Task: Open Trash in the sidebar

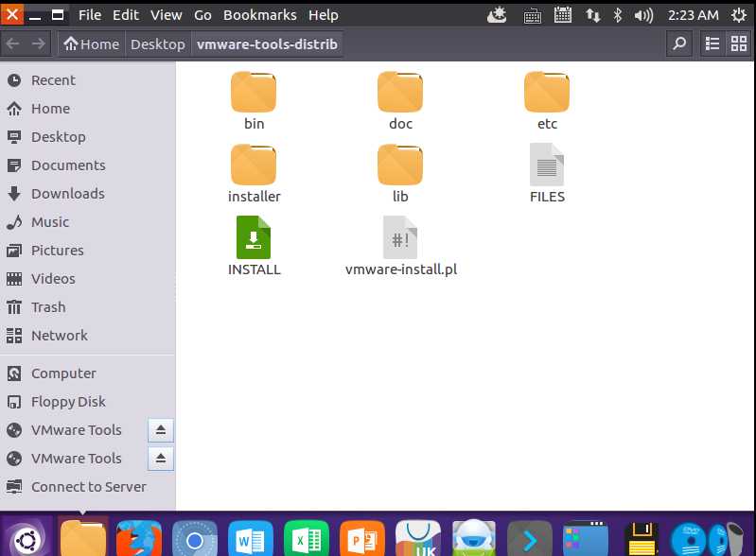Action: pos(87,307)
